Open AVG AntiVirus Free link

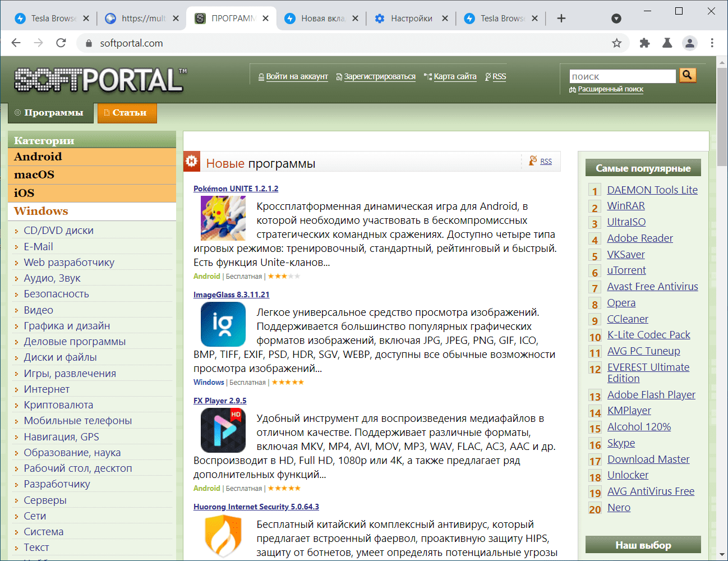point(651,491)
